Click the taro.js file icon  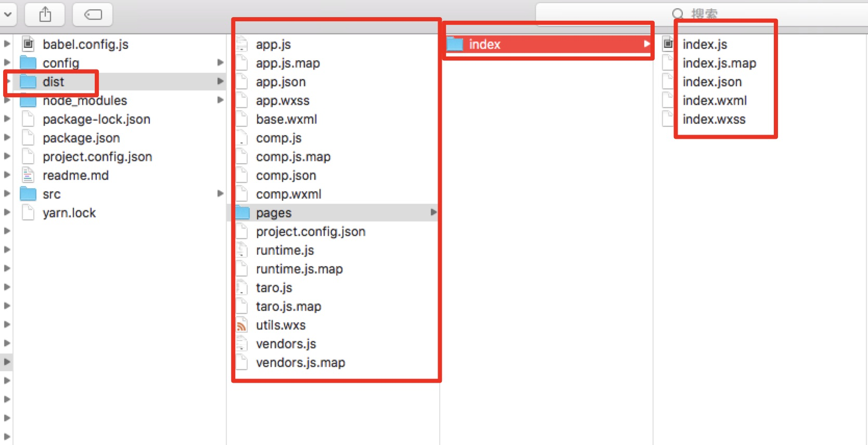[242, 287]
